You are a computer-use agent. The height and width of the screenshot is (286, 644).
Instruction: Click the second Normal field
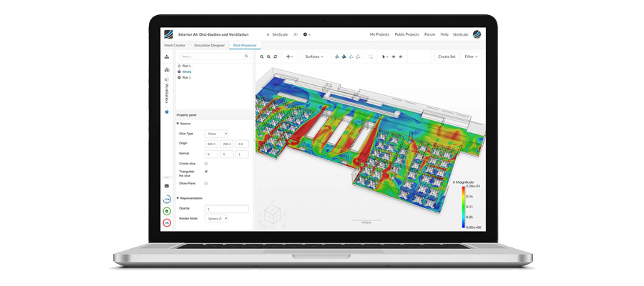point(227,154)
